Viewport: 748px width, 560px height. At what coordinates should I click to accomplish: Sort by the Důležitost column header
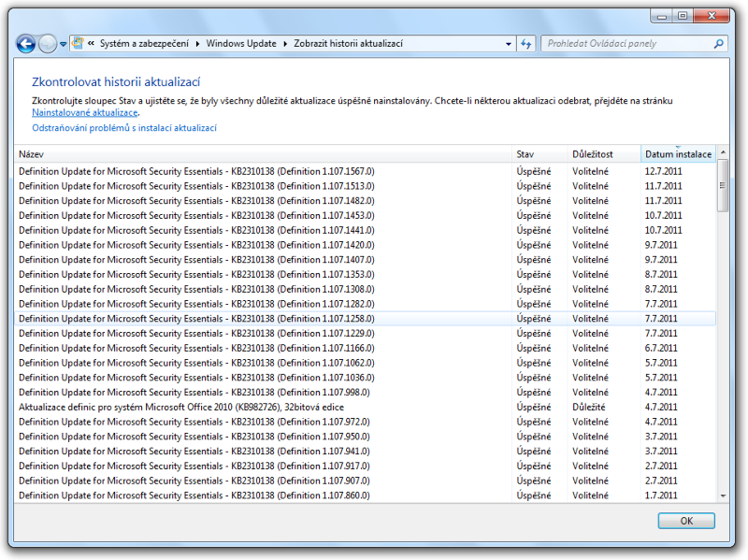coord(604,154)
